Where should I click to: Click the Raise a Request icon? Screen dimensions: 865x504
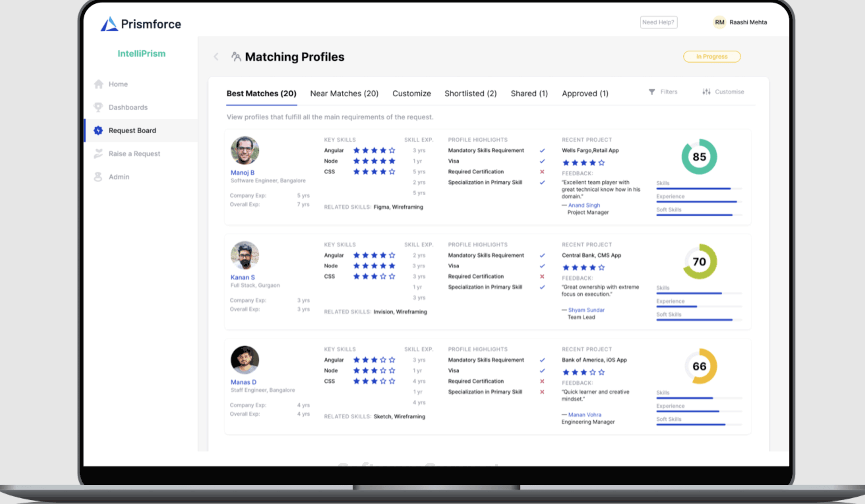pos(98,154)
